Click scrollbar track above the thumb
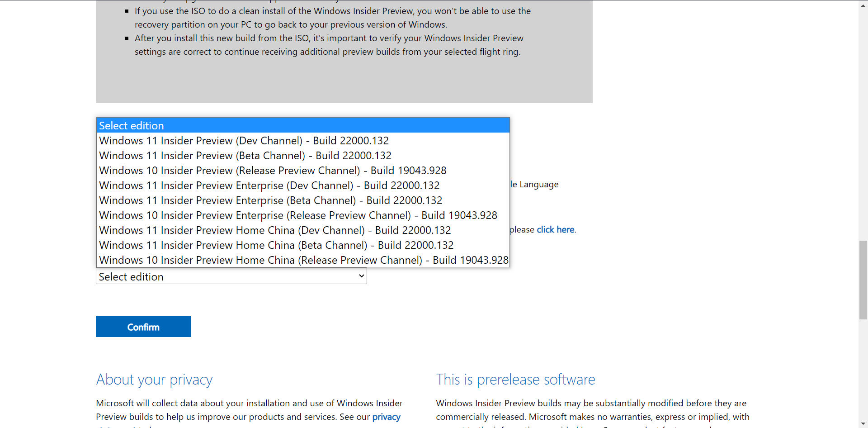Screen dimensions: 868x428 863,122
